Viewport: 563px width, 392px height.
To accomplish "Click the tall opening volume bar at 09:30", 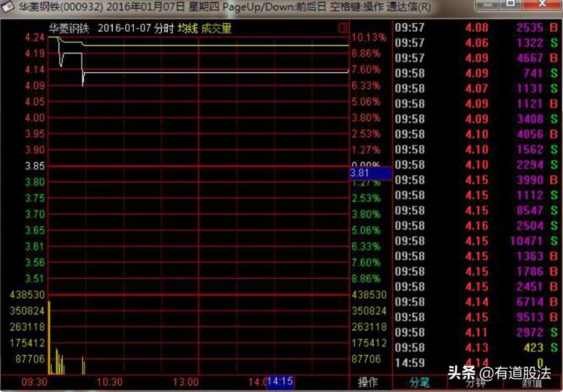I will click(x=49, y=338).
